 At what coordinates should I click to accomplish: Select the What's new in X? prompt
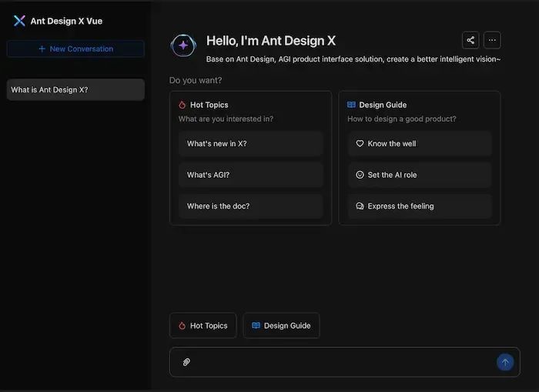(x=250, y=143)
